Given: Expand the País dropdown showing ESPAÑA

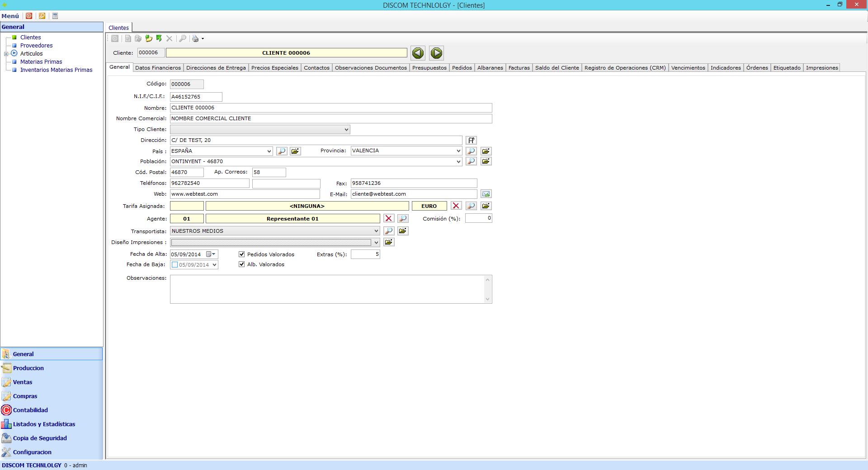Looking at the screenshot, I should tap(269, 151).
